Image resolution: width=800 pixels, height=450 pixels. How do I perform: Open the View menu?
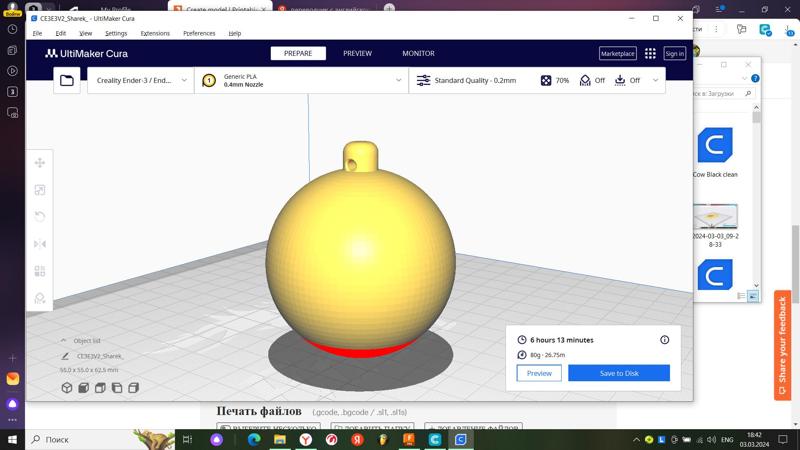pyautogui.click(x=85, y=33)
